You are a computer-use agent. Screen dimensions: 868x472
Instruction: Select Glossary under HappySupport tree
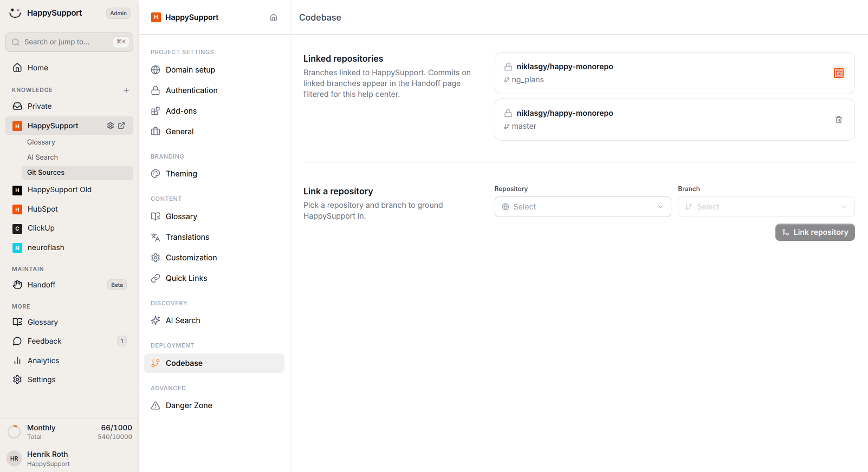77,142
